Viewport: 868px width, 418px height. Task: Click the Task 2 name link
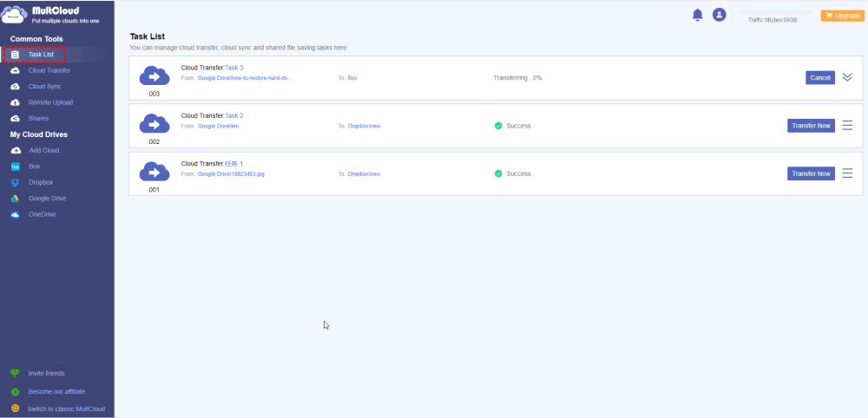pyautogui.click(x=233, y=115)
